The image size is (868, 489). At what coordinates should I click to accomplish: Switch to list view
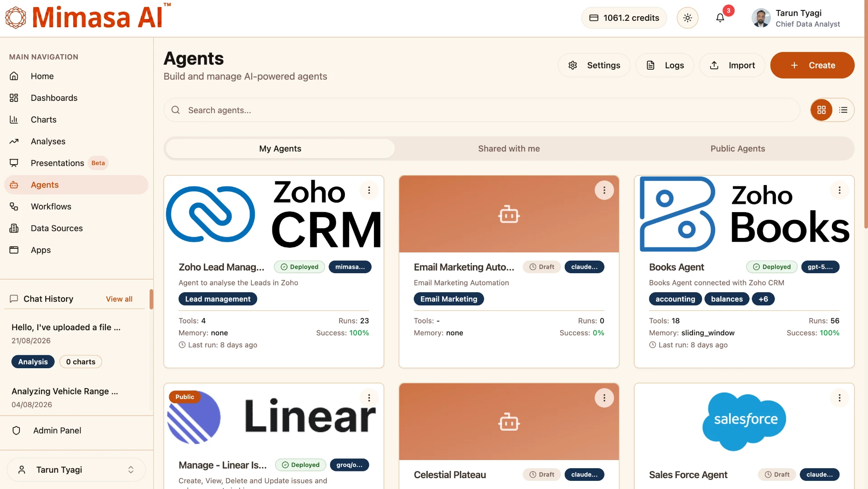tap(843, 110)
